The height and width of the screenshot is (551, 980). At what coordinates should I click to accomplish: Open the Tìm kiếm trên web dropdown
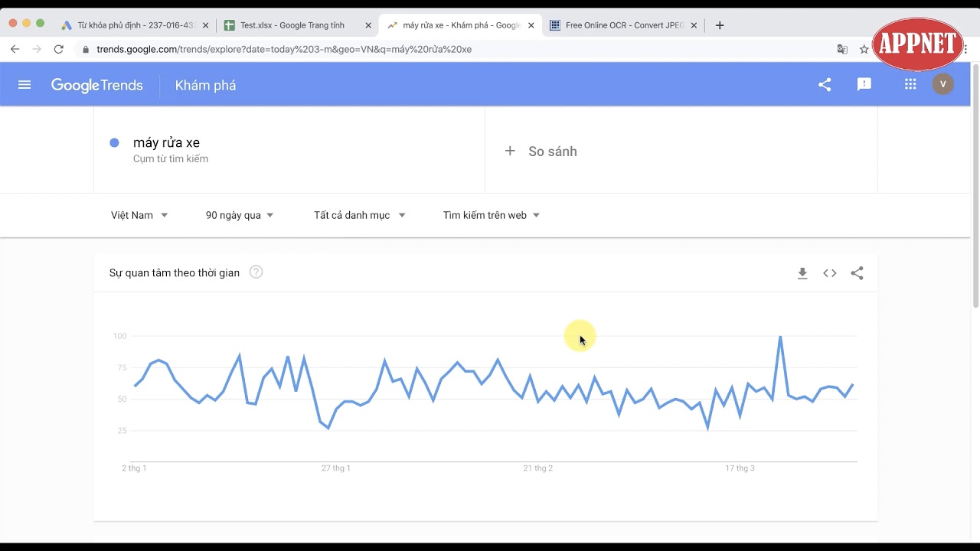coord(492,215)
